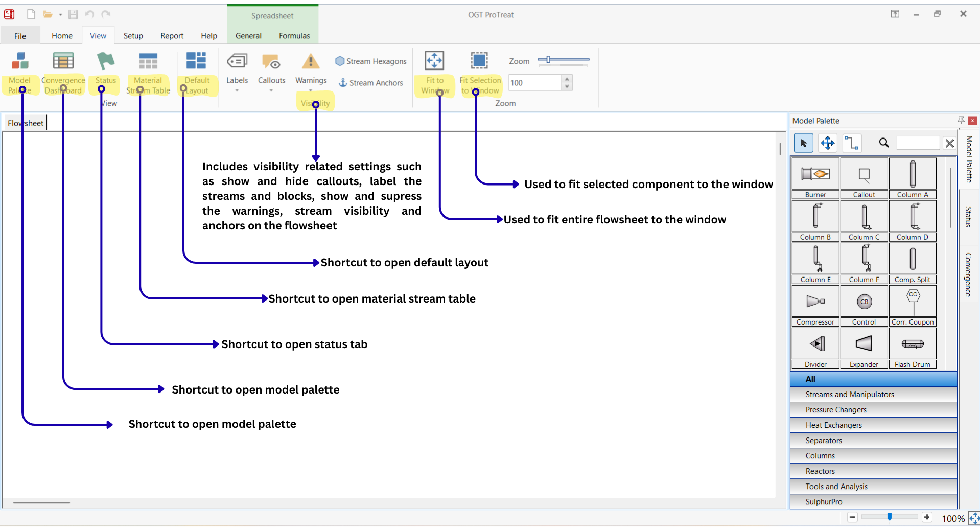Click Fit to Window icon

tap(434, 60)
